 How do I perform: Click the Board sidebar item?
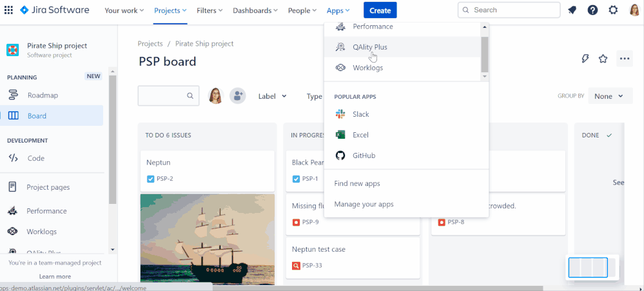click(52, 116)
